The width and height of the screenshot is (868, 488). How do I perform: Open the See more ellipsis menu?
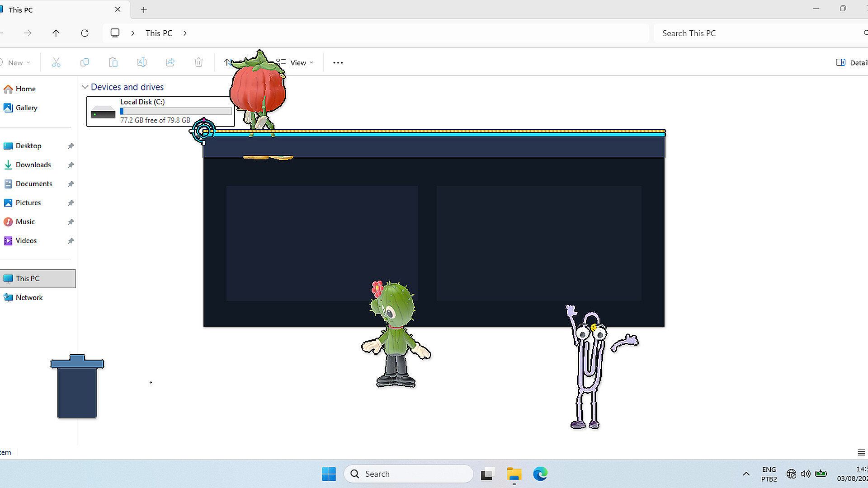coord(338,62)
